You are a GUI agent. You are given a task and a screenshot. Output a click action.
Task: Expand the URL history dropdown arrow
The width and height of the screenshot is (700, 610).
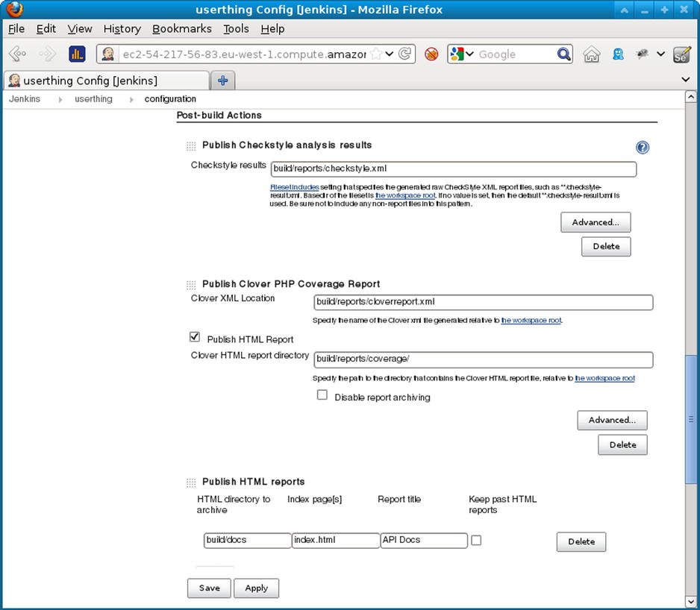(390, 54)
